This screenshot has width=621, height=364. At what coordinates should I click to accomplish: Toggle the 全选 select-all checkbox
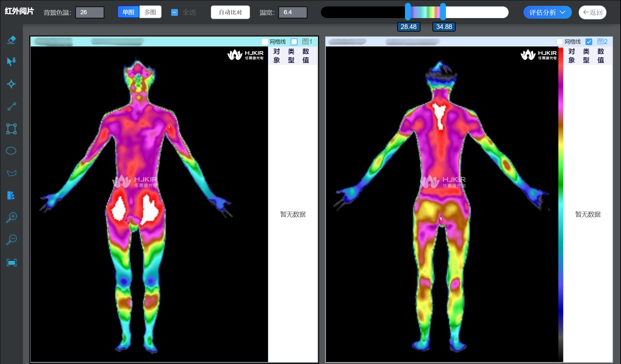pyautogui.click(x=174, y=13)
